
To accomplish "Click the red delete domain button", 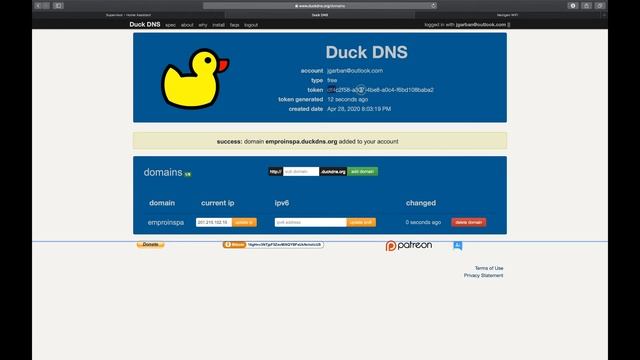I will point(469,222).
